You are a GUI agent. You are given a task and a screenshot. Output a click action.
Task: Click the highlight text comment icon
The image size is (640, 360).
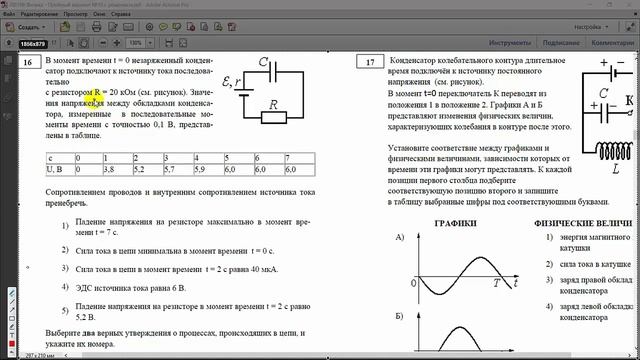[177, 27]
